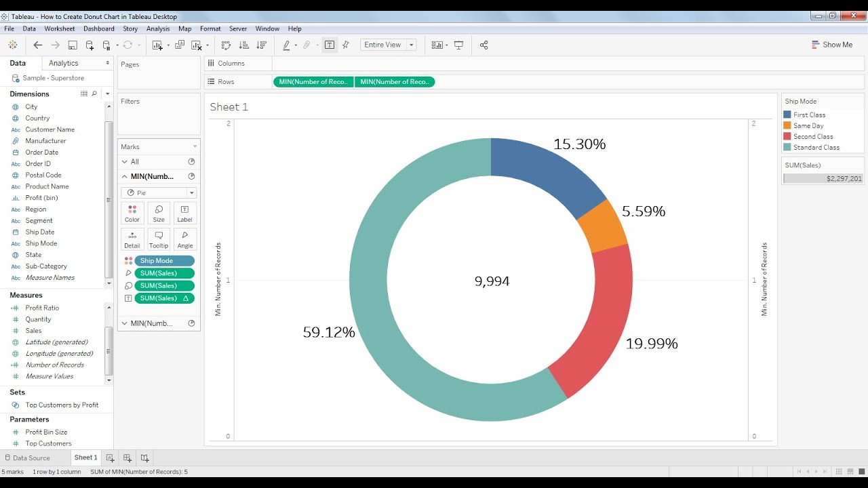This screenshot has height=488, width=868.
Task: Select the Profit Bin Size parameter
Action: 46,432
